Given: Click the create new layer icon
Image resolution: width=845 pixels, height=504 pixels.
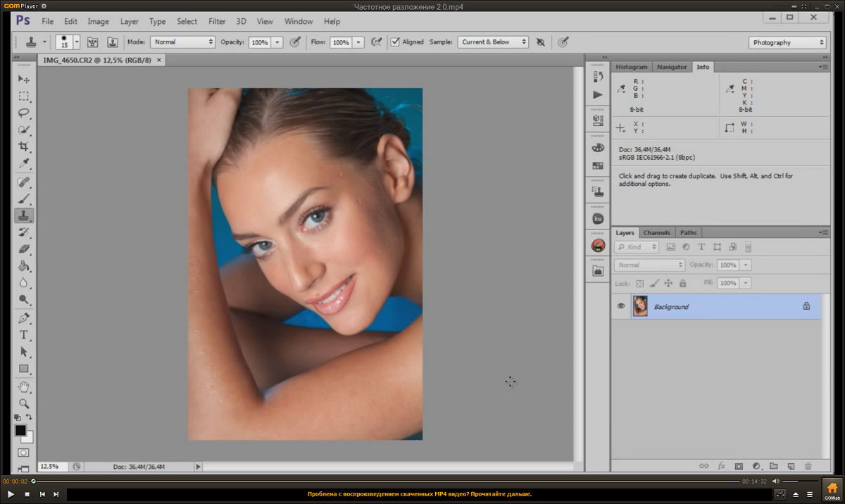Looking at the screenshot, I should click(791, 466).
